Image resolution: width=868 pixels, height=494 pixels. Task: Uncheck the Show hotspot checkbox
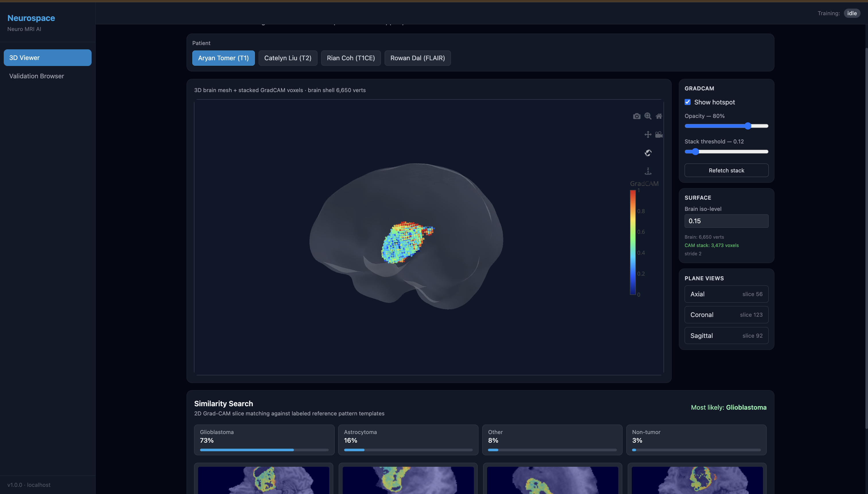coord(687,102)
